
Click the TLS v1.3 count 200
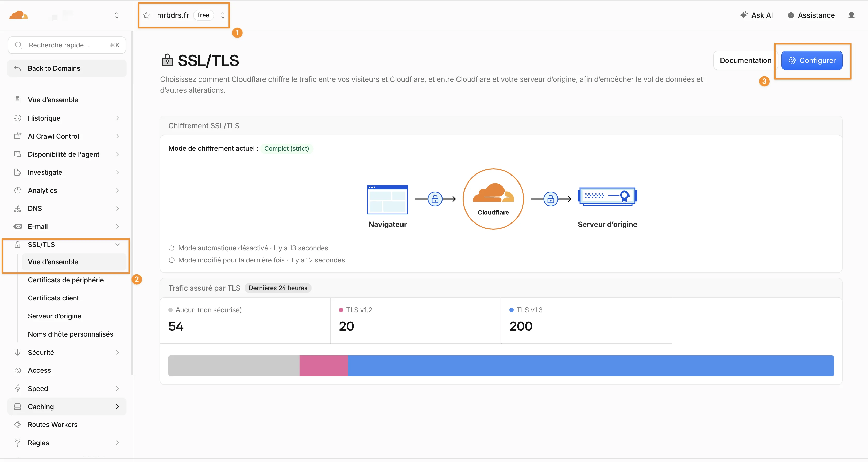[x=521, y=327]
